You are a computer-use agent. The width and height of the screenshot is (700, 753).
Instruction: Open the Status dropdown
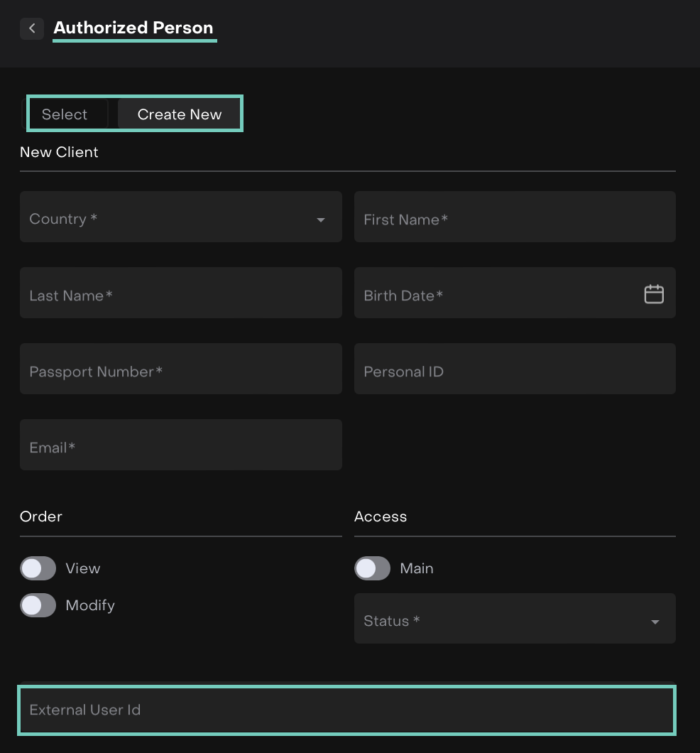pos(504,619)
